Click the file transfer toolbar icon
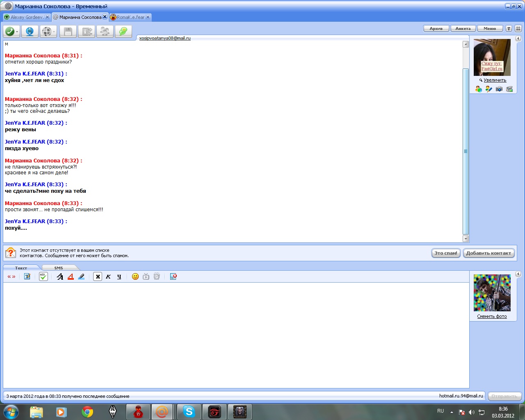This screenshot has height=420, width=525. click(x=87, y=32)
